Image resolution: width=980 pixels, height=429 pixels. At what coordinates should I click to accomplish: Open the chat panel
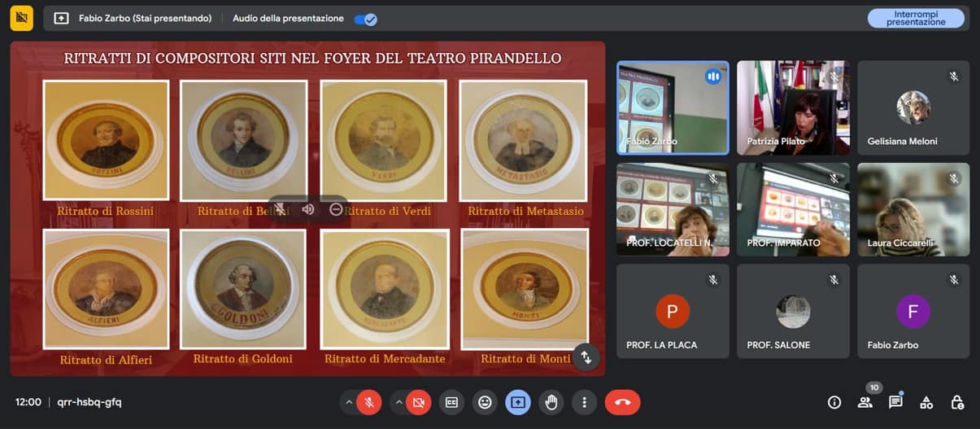coord(895,402)
